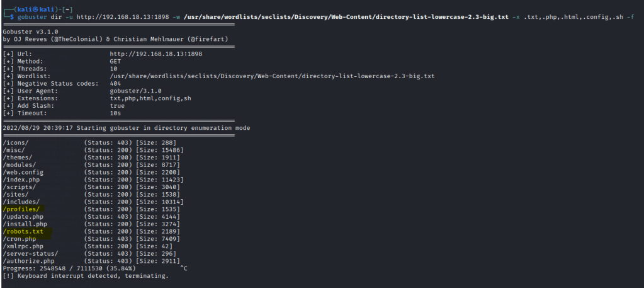Click the /cron.php result
The width and height of the screenshot is (644, 288).
[19, 239]
